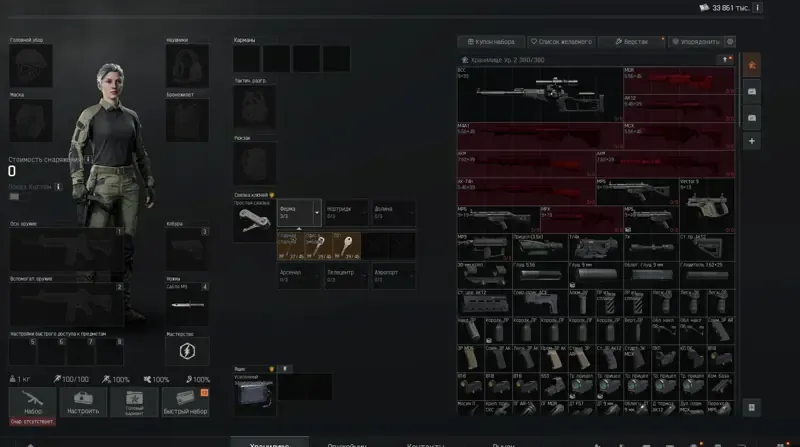The image size is (800, 447).
Task: Select the АК-74Н rifle in the stash
Action: [x=526, y=192]
